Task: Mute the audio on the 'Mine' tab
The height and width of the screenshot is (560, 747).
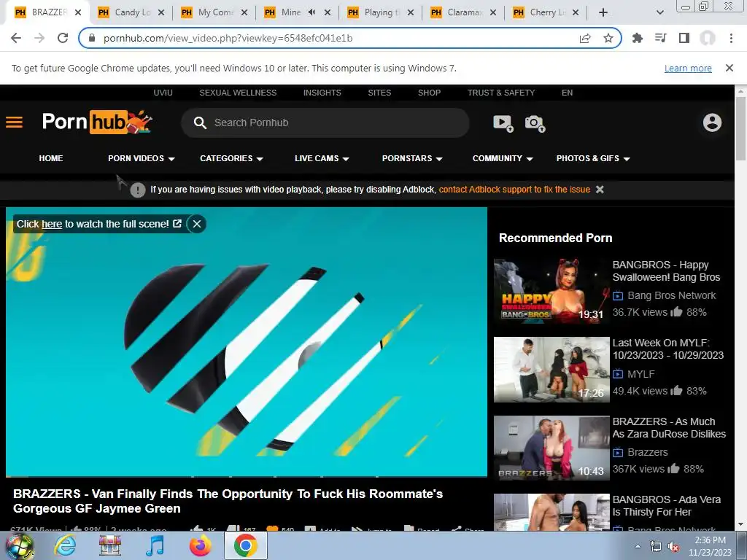Action: point(312,12)
